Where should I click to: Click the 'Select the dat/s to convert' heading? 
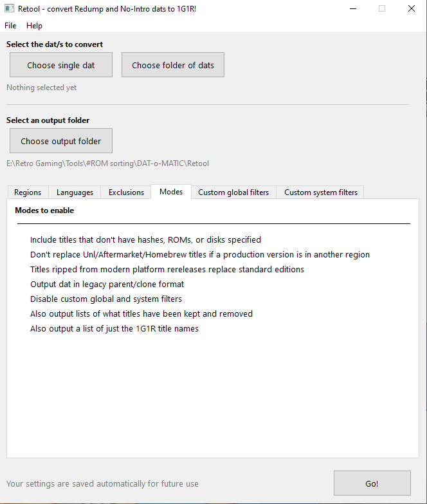[55, 44]
